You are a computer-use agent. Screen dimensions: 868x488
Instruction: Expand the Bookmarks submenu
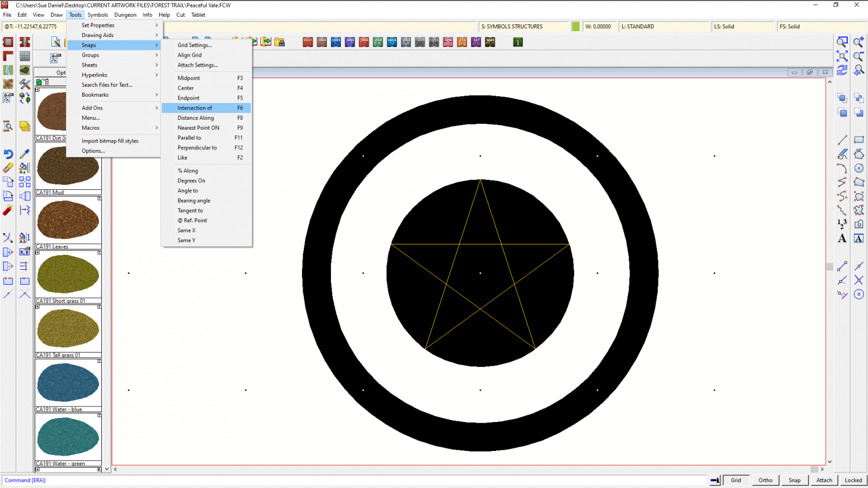coord(113,95)
